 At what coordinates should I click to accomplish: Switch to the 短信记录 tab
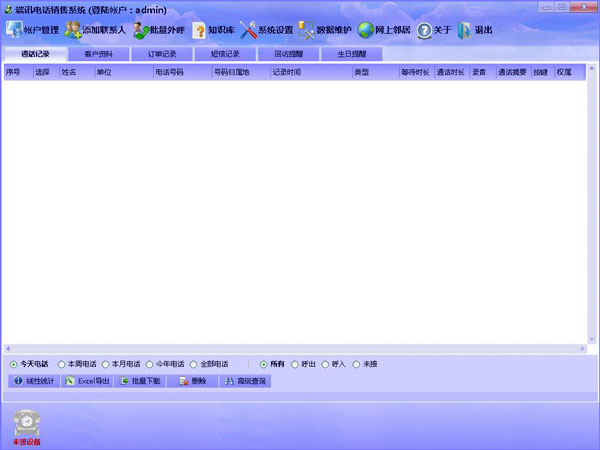point(225,54)
